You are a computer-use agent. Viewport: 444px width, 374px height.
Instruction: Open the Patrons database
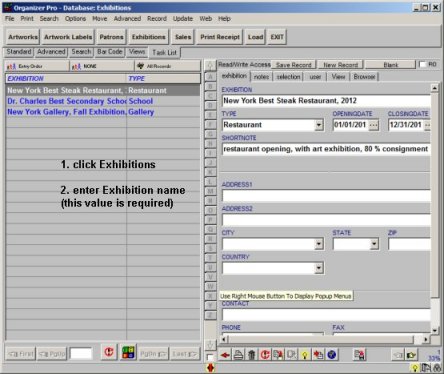pos(111,37)
